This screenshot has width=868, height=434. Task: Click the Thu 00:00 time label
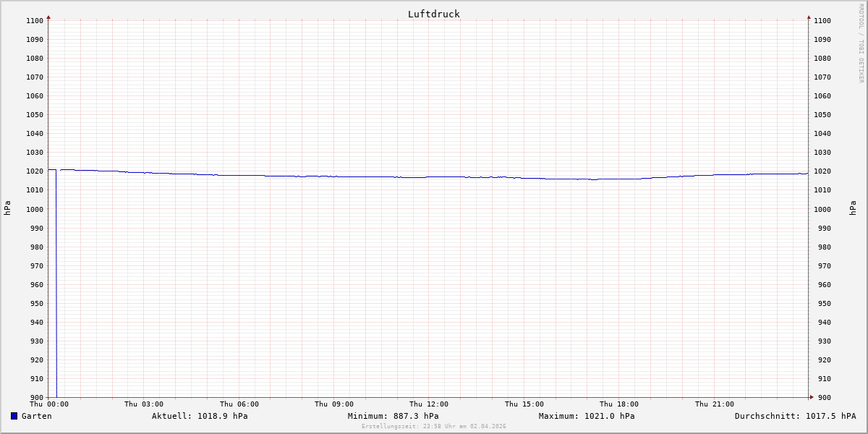(49, 404)
